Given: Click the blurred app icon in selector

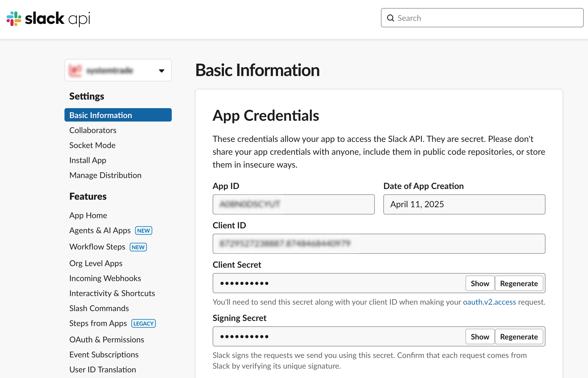Looking at the screenshot, I should 75,70.
